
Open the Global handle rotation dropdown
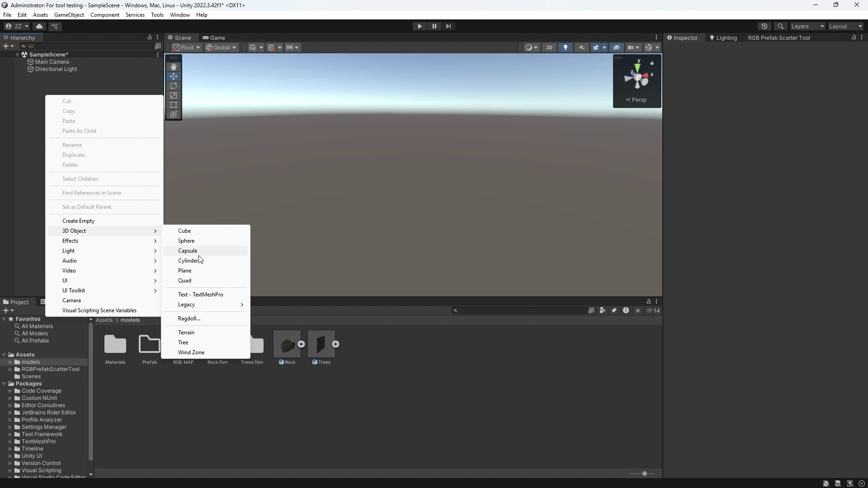[222, 47]
